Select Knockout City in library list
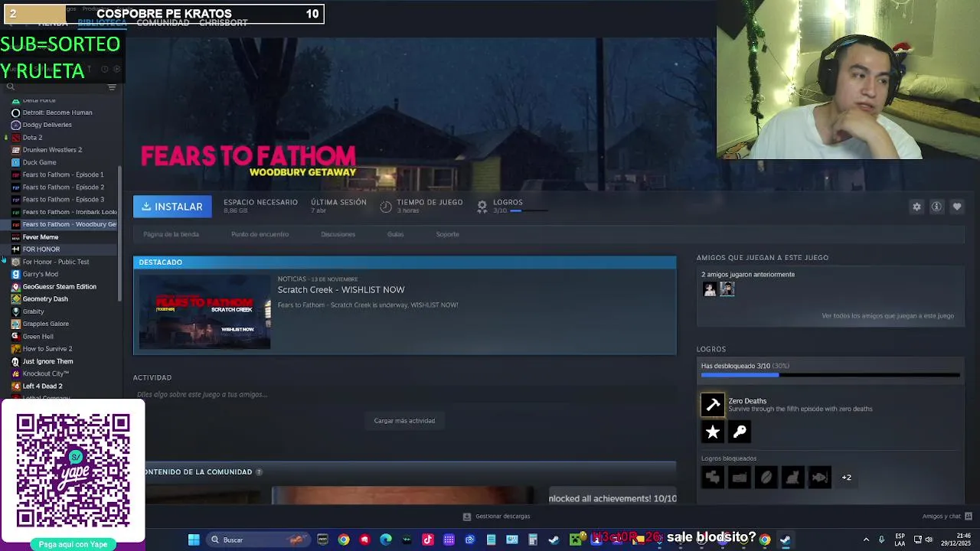The image size is (980, 551). [46, 373]
